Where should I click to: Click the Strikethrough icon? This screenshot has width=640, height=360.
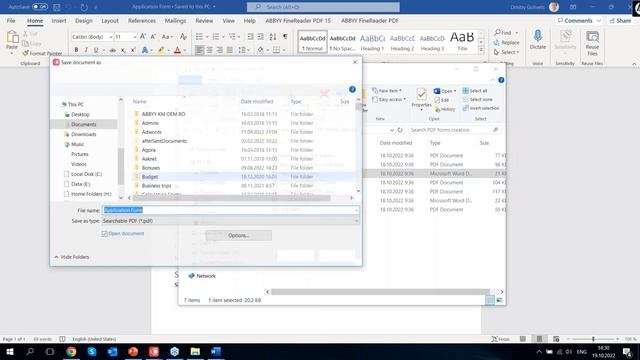[112, 50]
